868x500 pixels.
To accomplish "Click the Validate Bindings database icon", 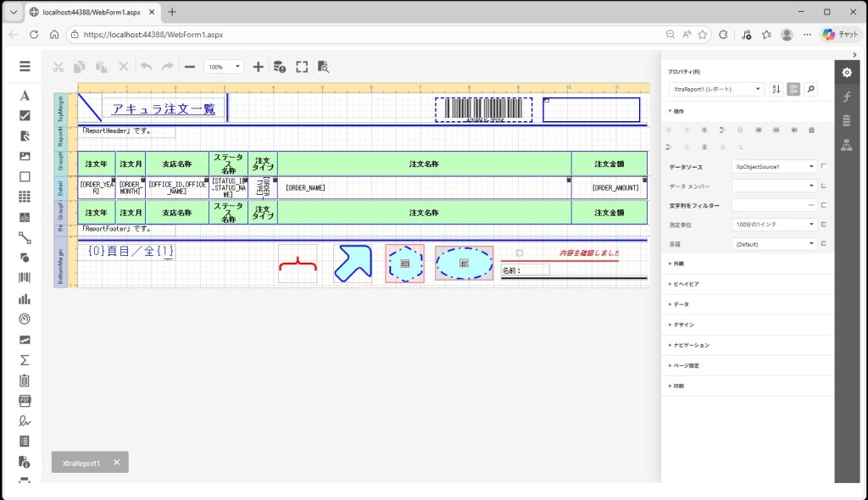I will [x=279, y=67].
